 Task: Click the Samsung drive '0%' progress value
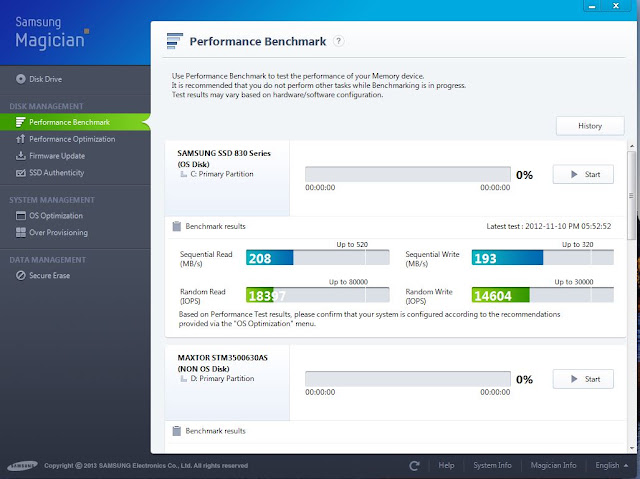[x=524, y=175]
